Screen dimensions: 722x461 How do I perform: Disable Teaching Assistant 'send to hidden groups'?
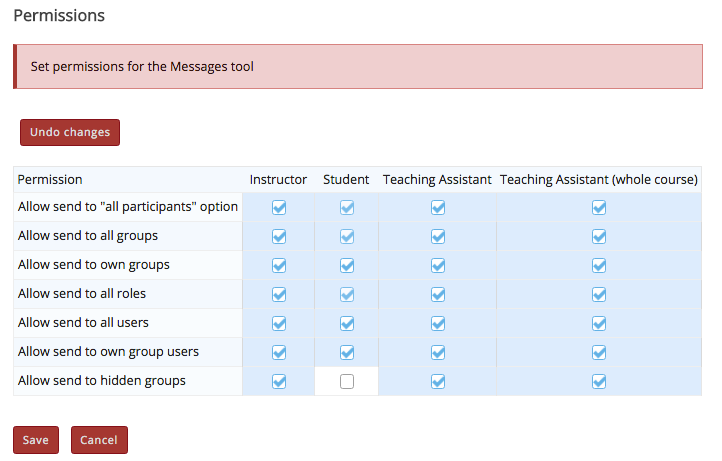point(437,381)
